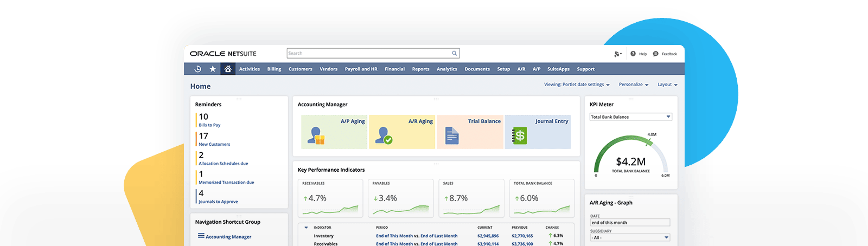
Task: Click the Accounting Manager shortcut link
Action: click(228, 237)
